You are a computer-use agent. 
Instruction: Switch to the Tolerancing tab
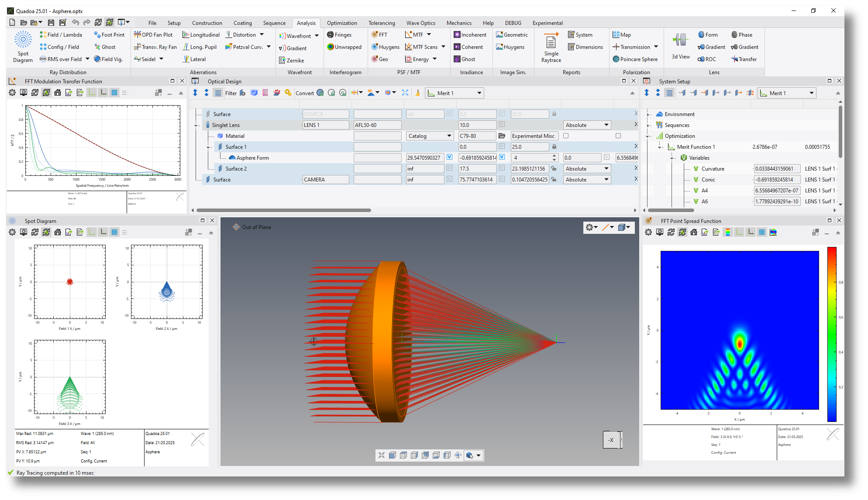point(382,23)
